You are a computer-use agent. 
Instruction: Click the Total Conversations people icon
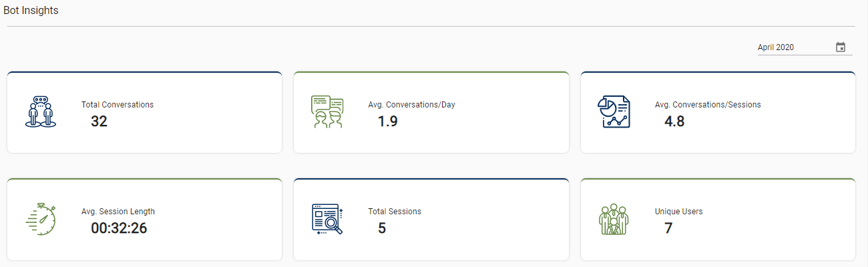[x=40, y=112]
